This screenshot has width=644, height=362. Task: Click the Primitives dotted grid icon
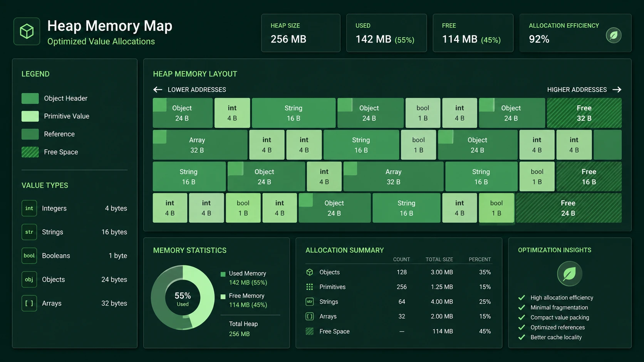coord(309,287)
